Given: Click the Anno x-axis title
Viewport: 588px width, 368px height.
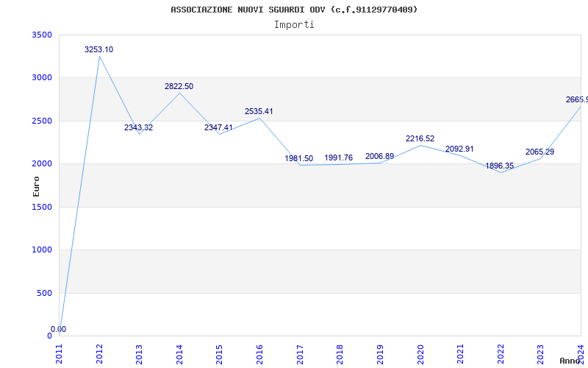Looking at the screenshot, I should 572,361.
